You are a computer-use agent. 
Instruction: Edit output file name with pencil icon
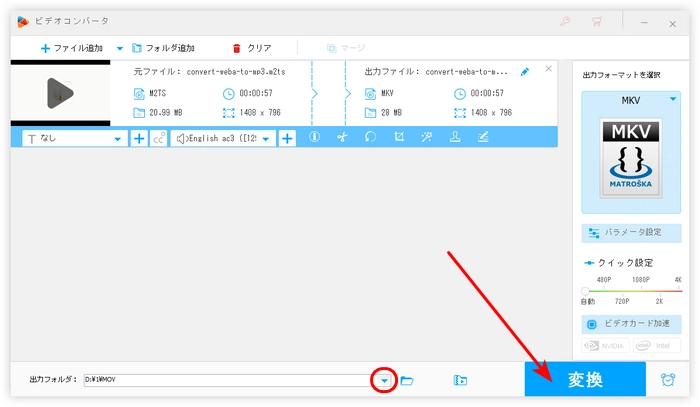(525, 72)
